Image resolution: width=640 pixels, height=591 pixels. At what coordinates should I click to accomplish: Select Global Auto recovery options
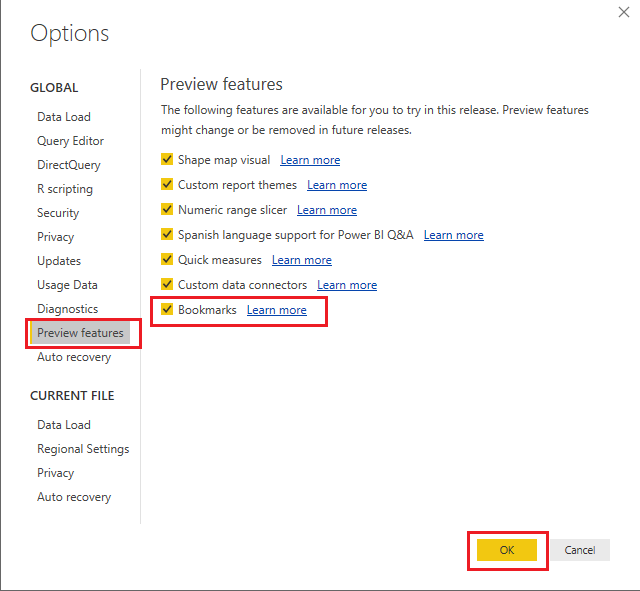[x=74, y=357]
